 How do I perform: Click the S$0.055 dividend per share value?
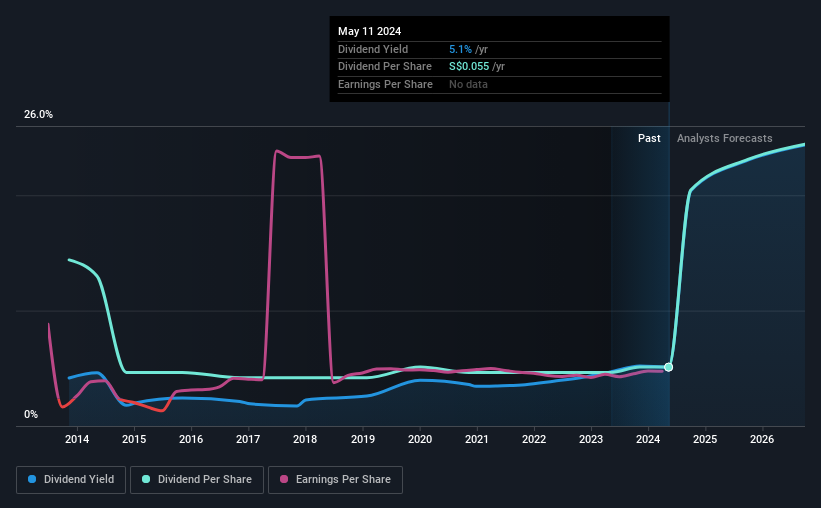tap(469, 67)
